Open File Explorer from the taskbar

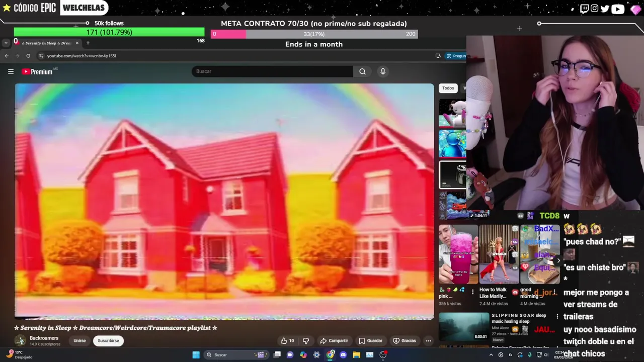[x=356, y=354]
